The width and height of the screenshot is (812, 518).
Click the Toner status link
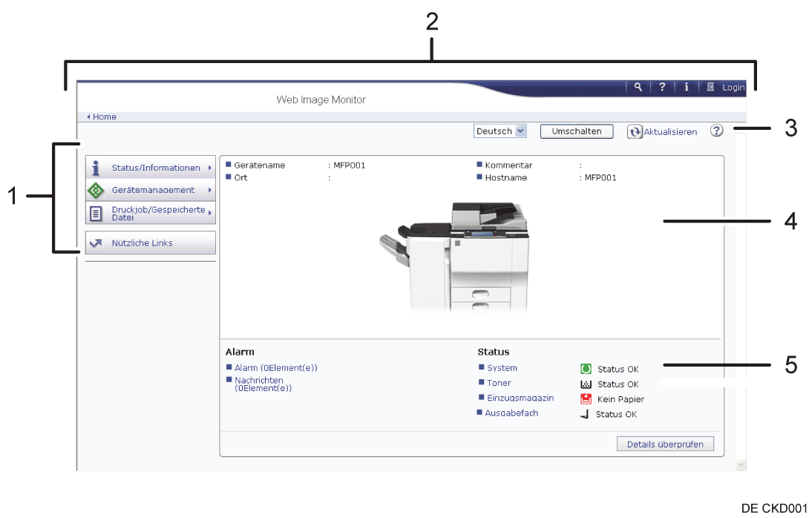[499, 383]
